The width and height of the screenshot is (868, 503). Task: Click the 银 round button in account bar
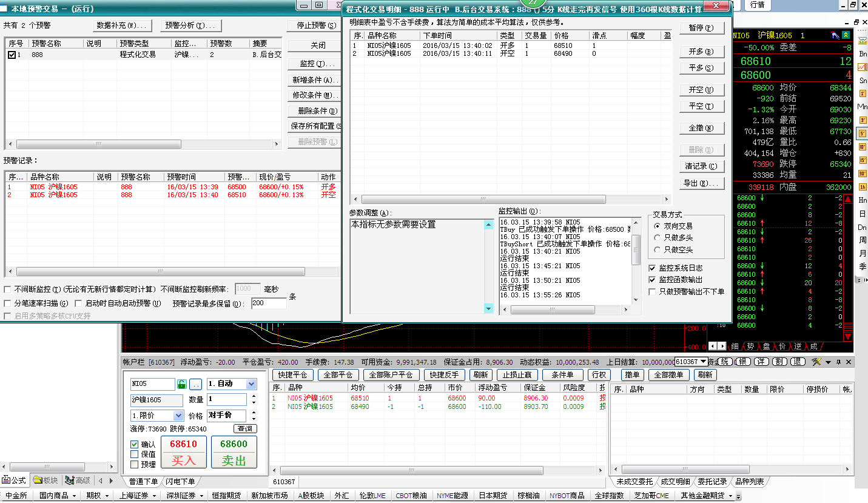coord(743,362)
